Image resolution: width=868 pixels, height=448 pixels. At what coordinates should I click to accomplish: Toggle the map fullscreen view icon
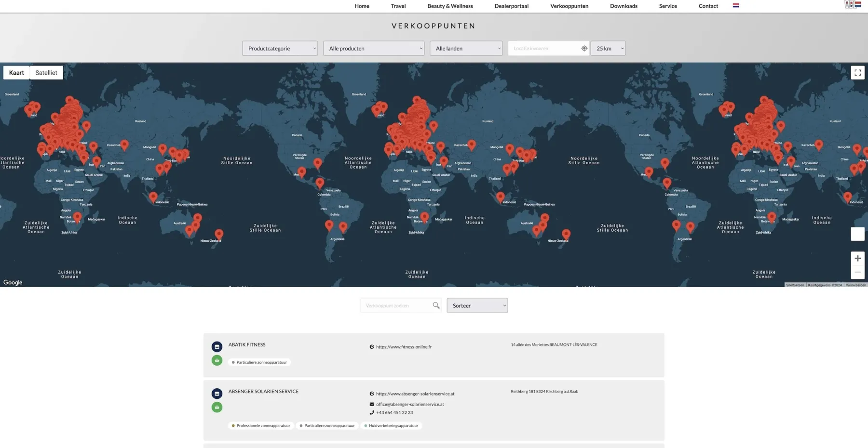pyautogui.click(x=857, y=73)
